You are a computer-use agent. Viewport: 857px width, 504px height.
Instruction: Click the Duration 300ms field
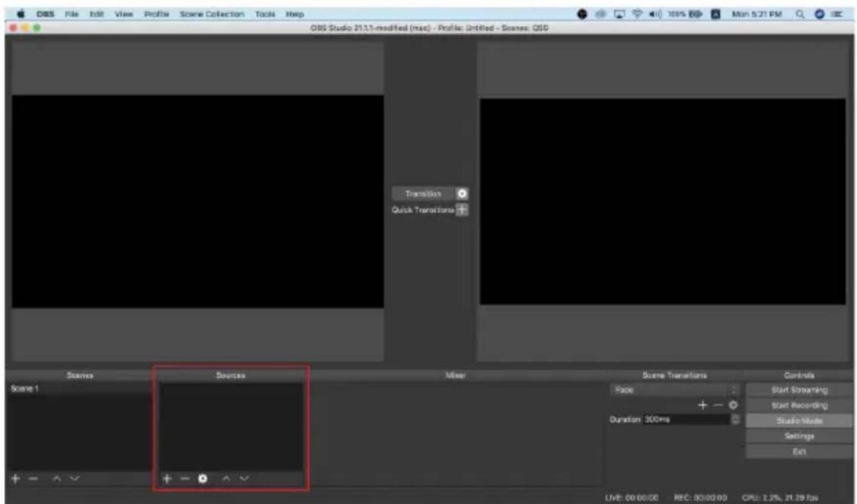(687, 420)
